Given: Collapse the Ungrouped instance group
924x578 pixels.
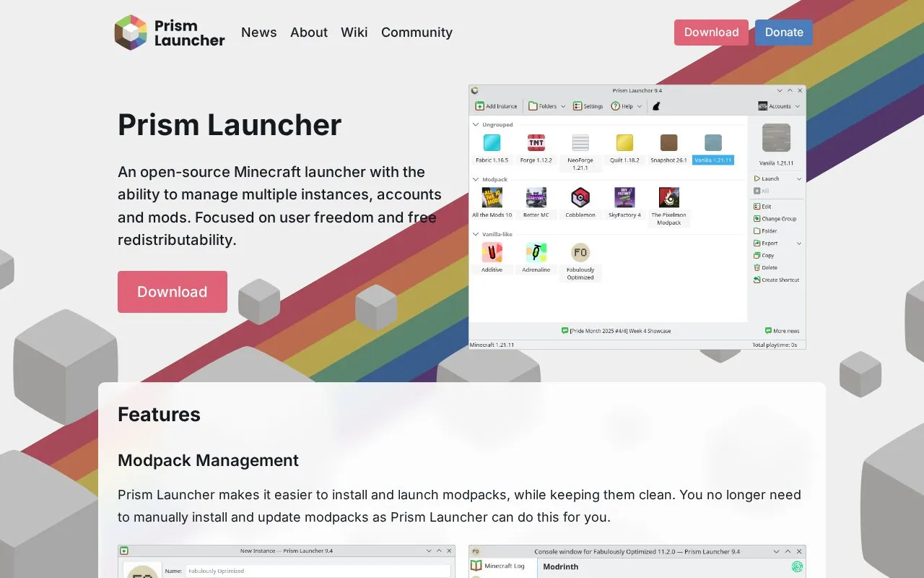Looking at the screenshot, I should pos(476,124).
